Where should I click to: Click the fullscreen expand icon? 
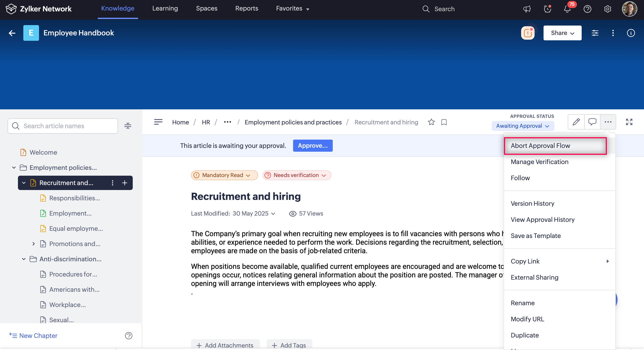629,122
